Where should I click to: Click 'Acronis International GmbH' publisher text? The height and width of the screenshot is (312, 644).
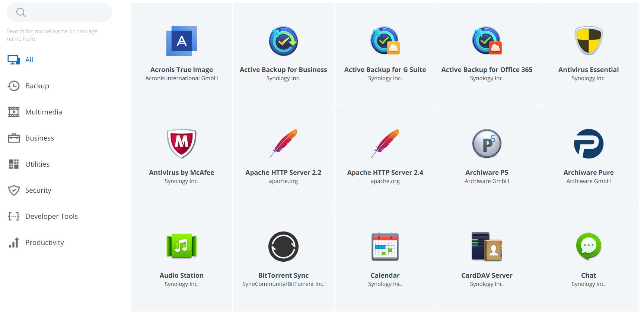pos(182,78)
